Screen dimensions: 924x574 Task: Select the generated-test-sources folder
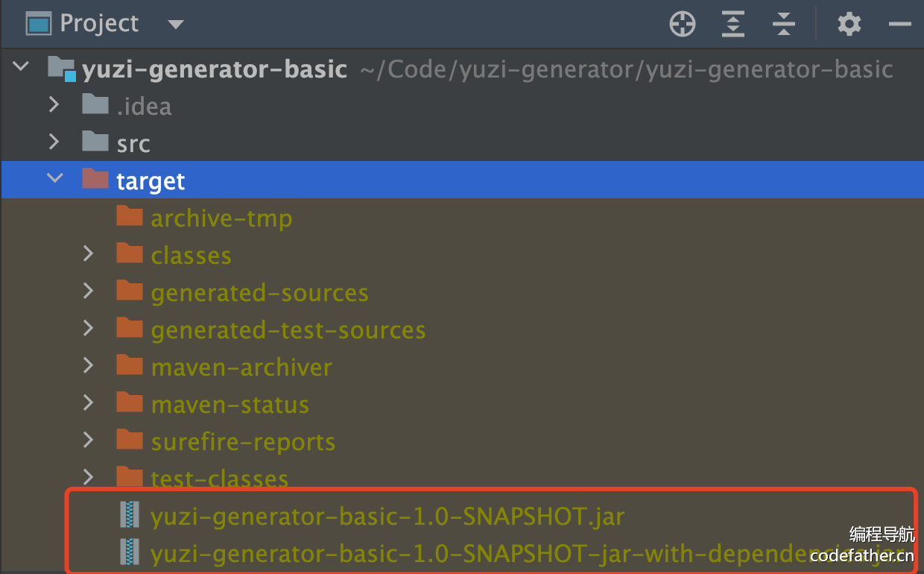click(x=288, y=330)
